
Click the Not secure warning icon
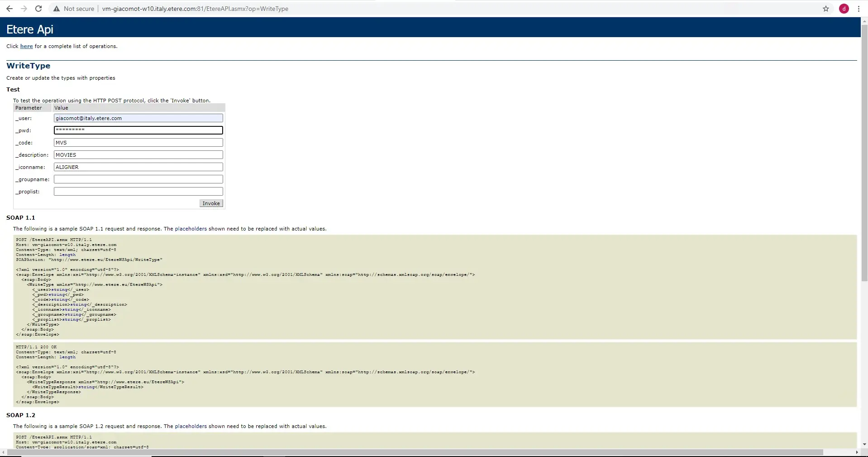tap(57, 9)
